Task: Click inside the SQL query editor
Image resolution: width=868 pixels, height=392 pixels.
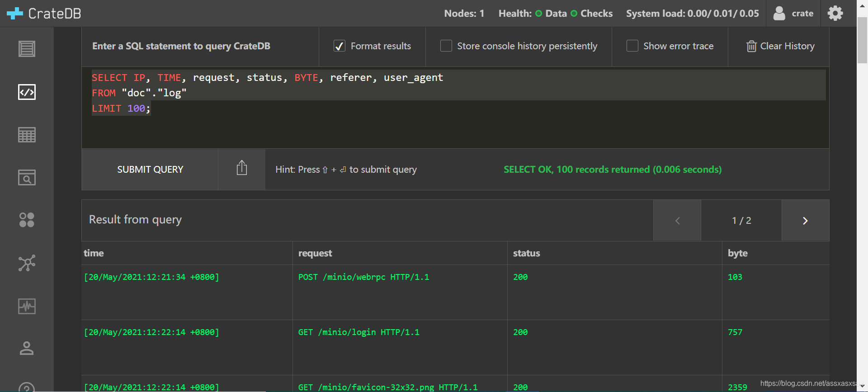Action: (x=455, y=109)
